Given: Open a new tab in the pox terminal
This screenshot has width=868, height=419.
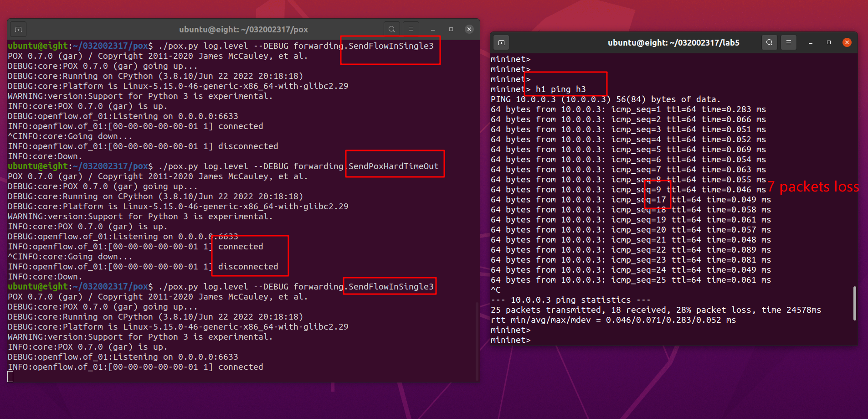Looking at the screenshot, I should (x=18, y=29).
